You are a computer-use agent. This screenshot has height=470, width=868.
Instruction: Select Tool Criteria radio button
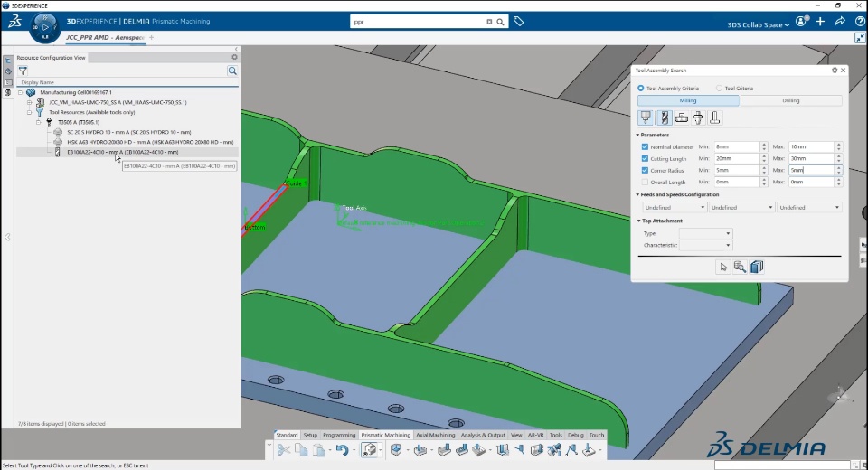719,88
